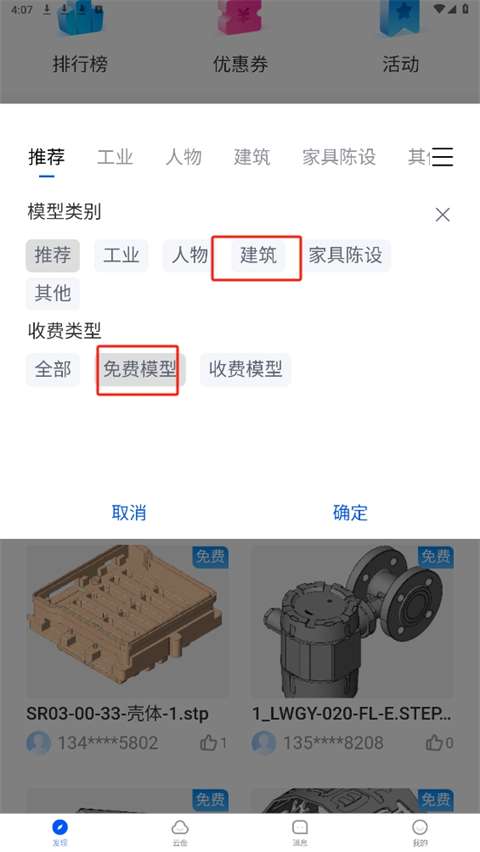Close the filter panel with X icon
The width and height of the screenshot is (480, 852).
442,215
